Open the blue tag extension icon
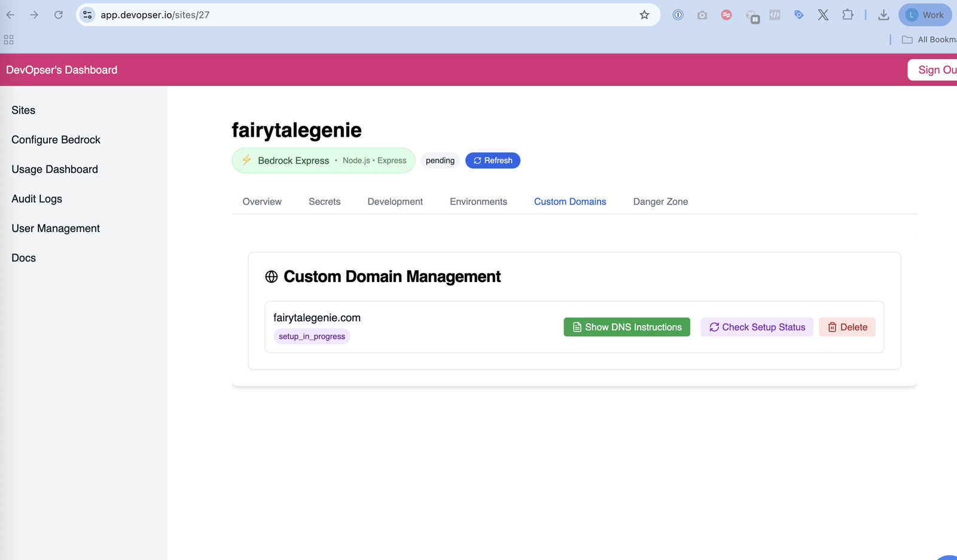Screen dimensions: 957x560 798,15
